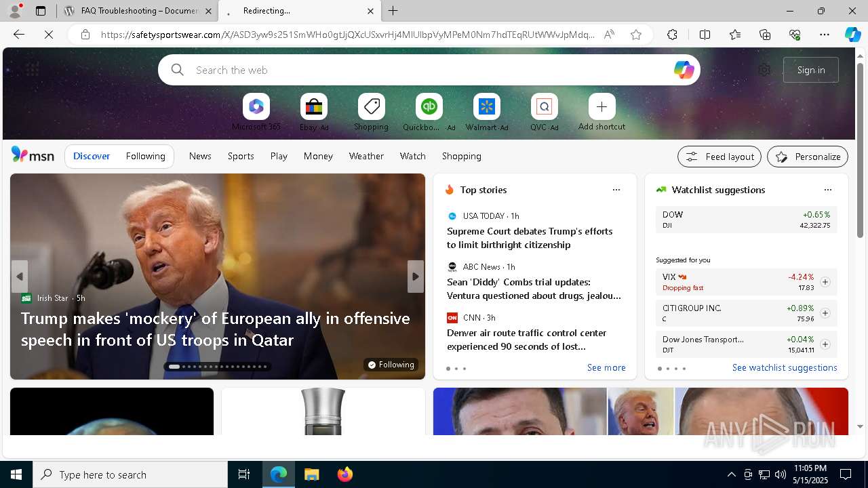Open the Quickbooks shortcut icon
The width and height of the screenshot is (868, 488).
tap(429, 106)
